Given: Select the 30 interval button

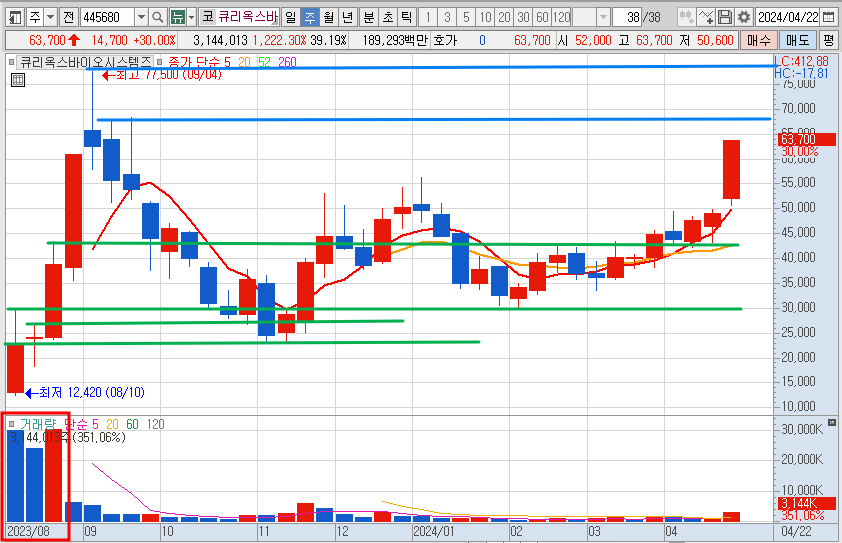Looking at the screenshot, I should (x=524, y=18).
